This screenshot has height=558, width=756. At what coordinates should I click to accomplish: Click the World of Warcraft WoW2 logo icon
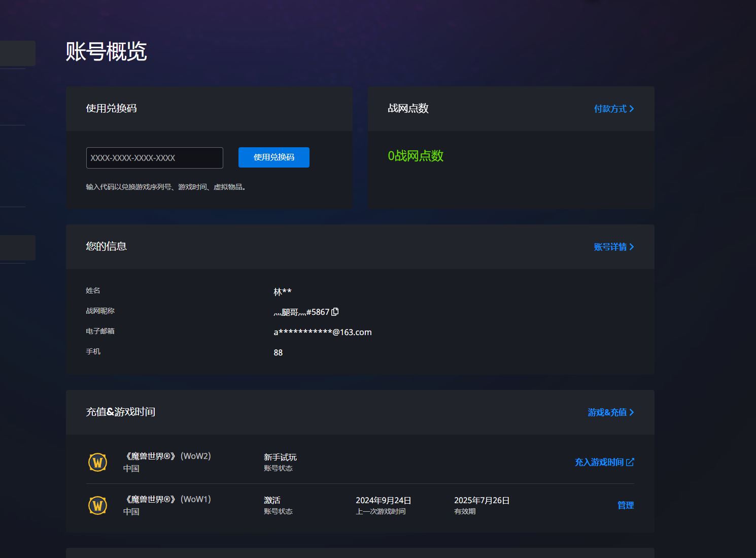(97, 462)
